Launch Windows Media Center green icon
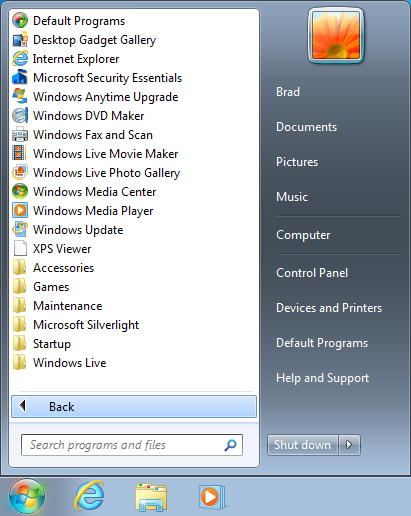411x516 pixels. point(20,192)
